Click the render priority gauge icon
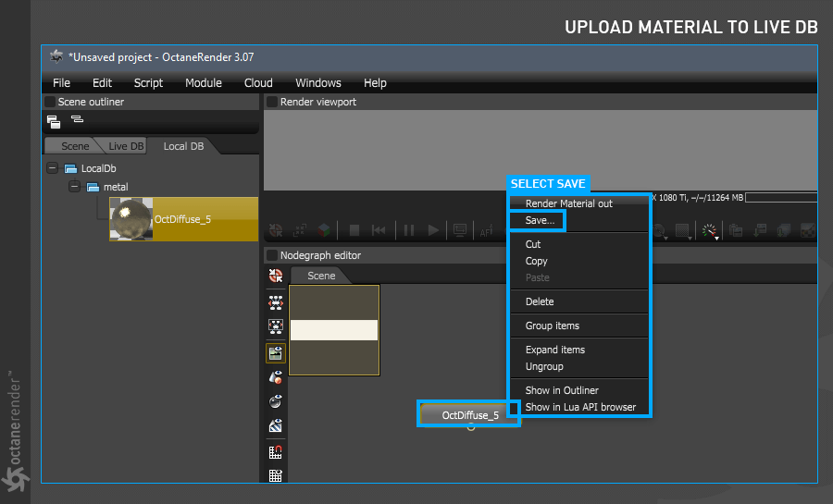833x504 pixels. point(709,231)
